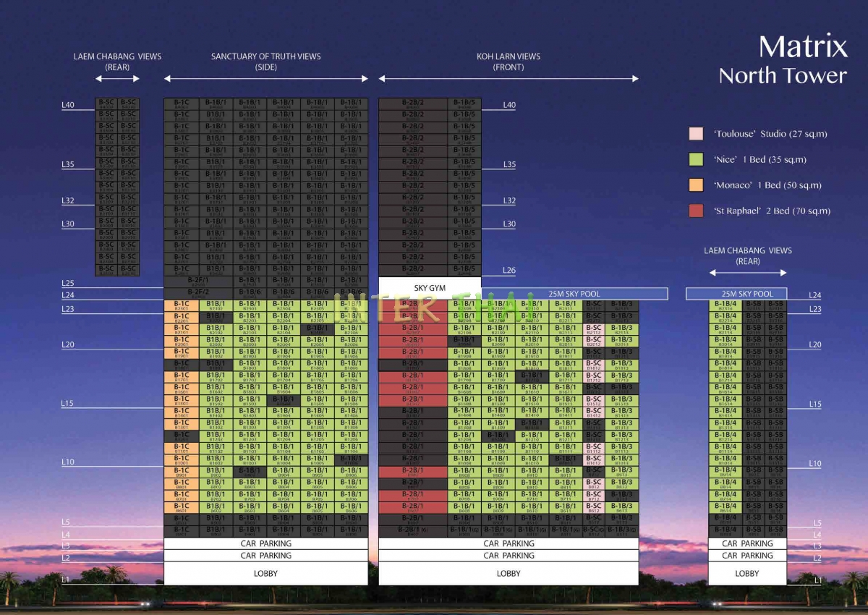
Task: Select Lobby block under Sanctuary of Truth section
Action: pos(265,573)
